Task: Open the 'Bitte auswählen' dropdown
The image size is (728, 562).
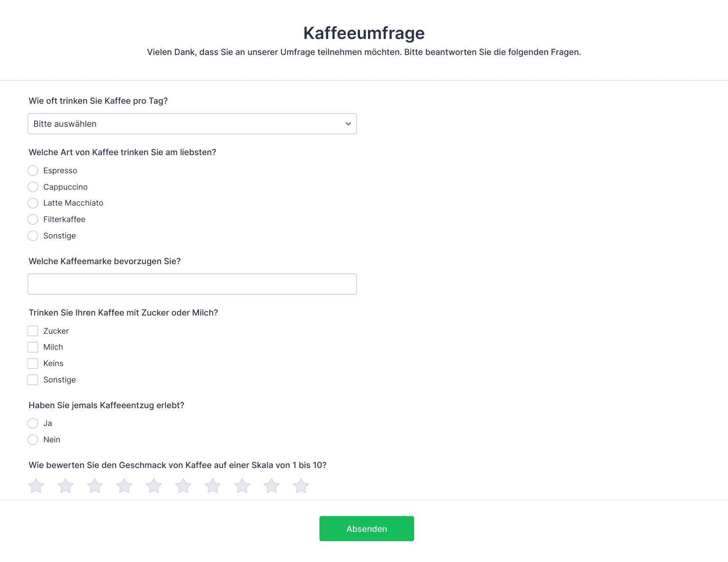Action: tap(192, 124)
